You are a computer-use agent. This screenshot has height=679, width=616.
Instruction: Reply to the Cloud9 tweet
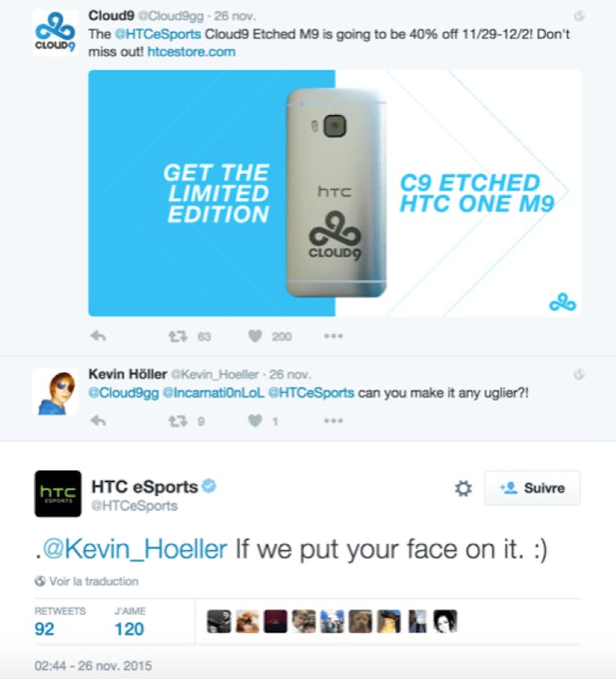pos(98,336)
